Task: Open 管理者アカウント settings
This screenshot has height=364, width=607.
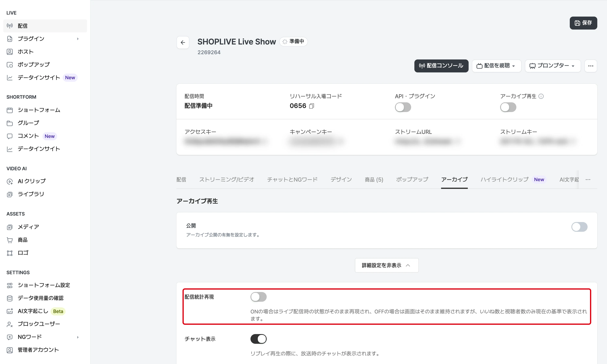Action: (45, 350)
